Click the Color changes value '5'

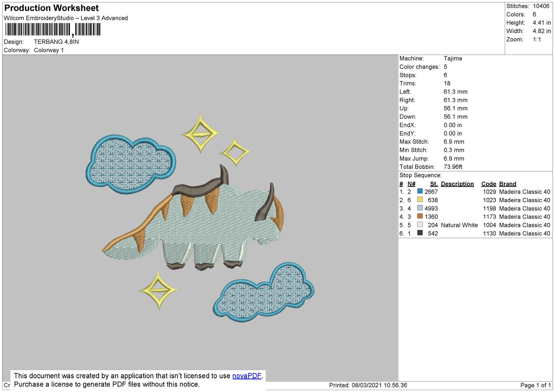446,67
